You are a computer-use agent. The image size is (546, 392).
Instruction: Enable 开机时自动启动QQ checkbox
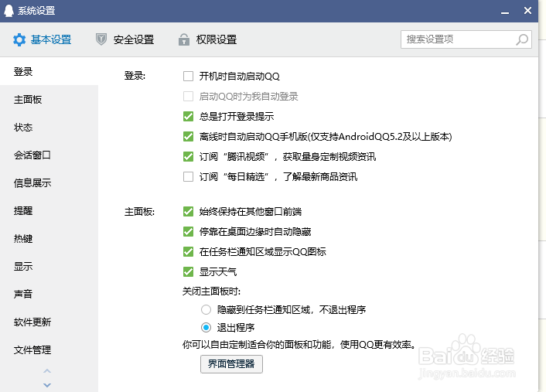188,77
